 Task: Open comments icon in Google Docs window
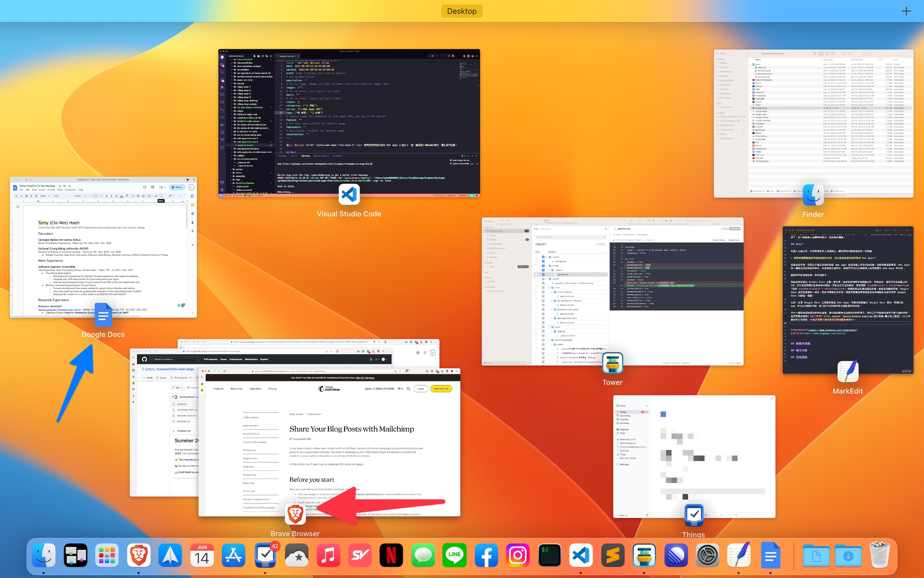point(153,188)
